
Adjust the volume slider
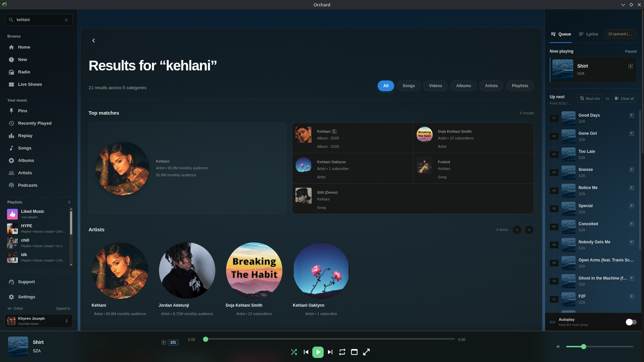pyautogui.click(x=599, y=347)
